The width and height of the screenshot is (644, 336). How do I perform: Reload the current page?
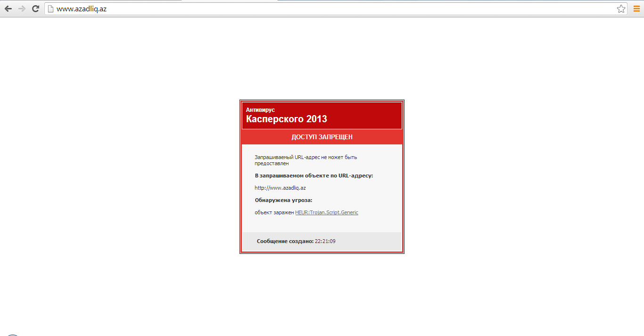pos(35,8)
